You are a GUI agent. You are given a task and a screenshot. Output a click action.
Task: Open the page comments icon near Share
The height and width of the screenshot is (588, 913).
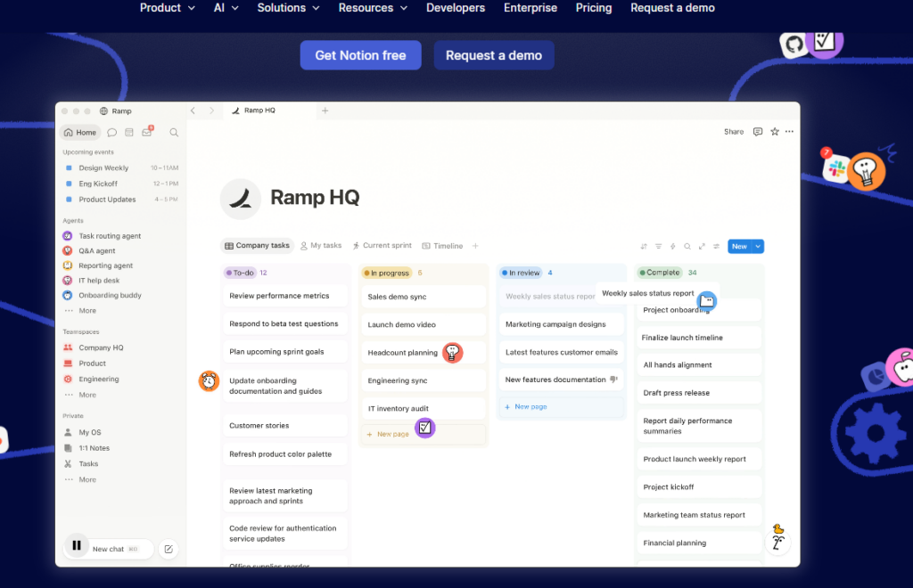tap(758, 132)
